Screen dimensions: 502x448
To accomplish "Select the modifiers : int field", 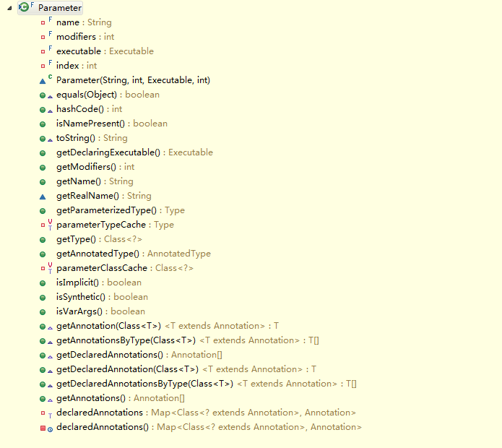I will tap(85, 37).
